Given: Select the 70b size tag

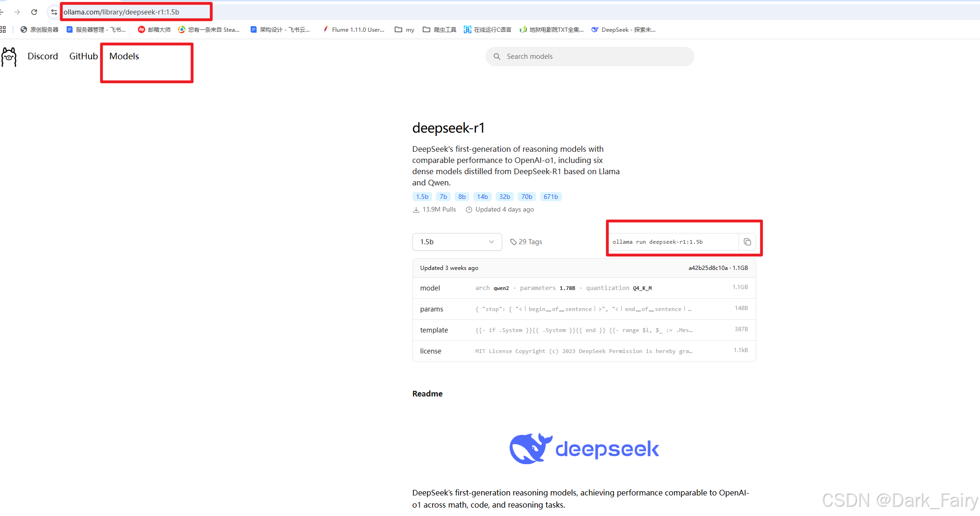Looking at the screenshot, I should [527, 197].
